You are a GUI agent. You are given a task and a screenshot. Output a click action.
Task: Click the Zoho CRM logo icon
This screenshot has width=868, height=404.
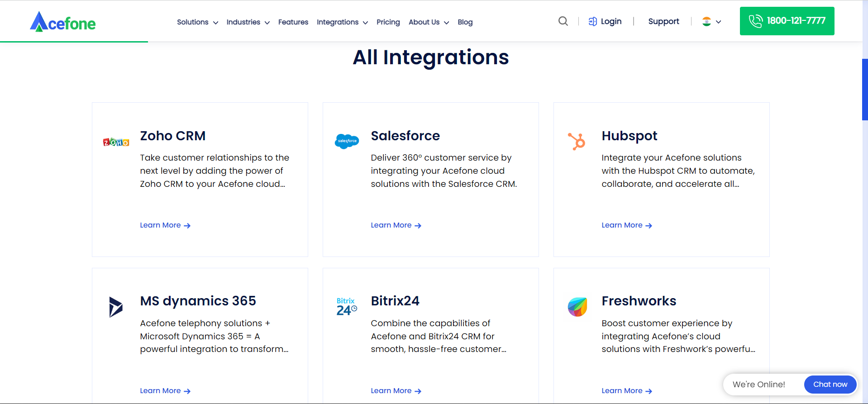(116, 143)
